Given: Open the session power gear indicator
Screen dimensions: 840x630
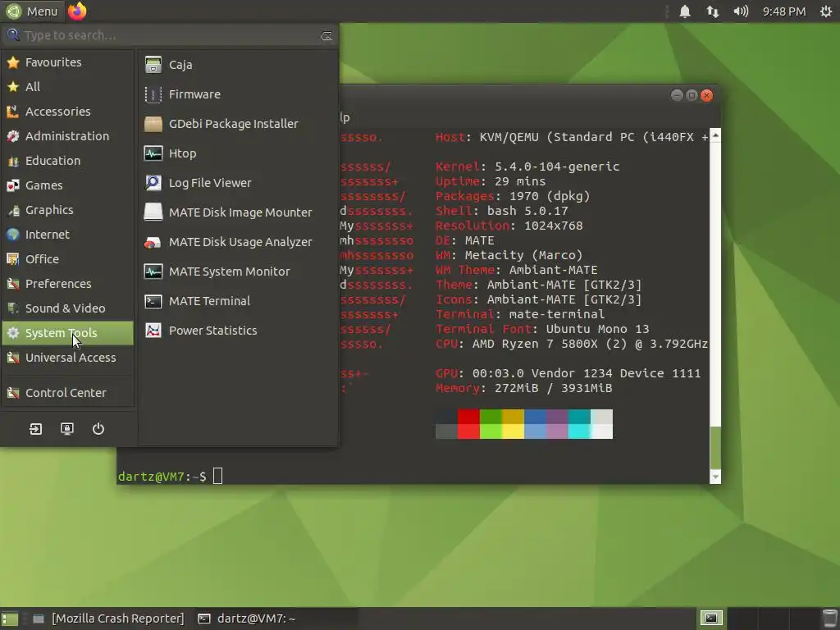Looking at the screenshot, I should (825, 11).
